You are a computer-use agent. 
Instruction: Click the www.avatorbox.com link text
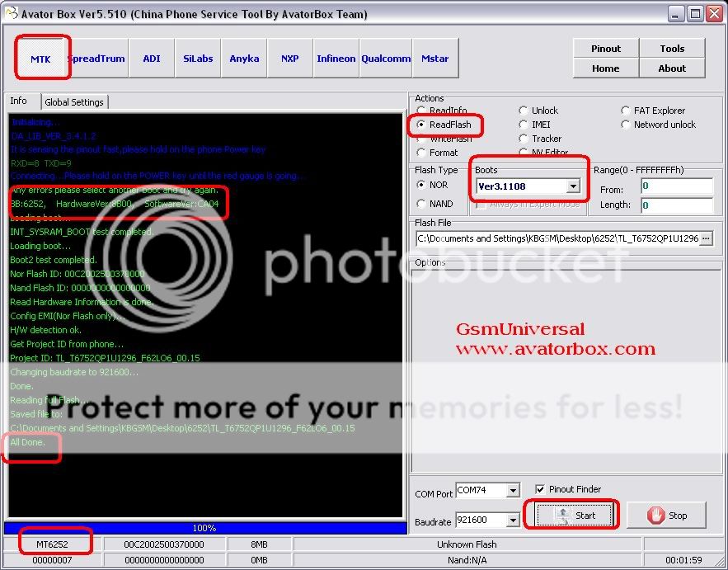point(556,349)
